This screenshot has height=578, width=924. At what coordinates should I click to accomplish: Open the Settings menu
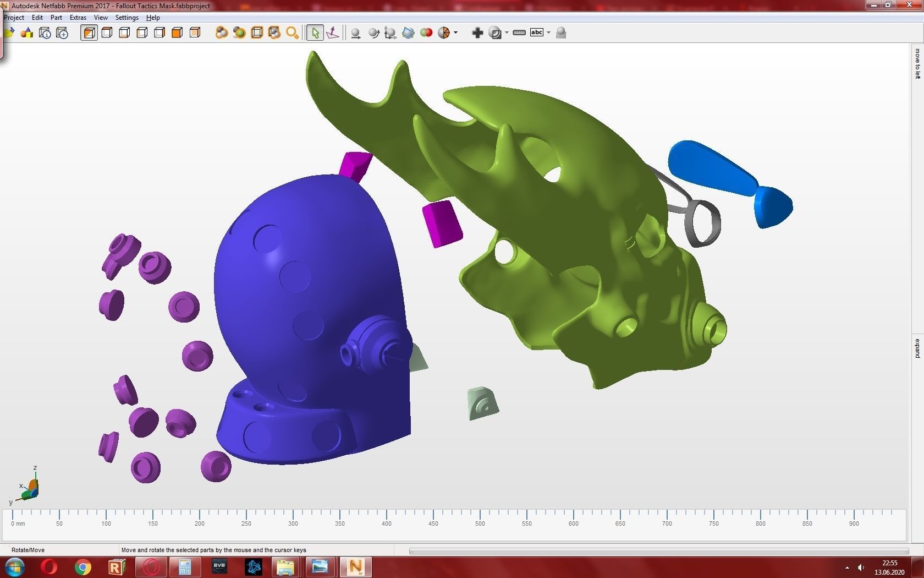pyautogui.click(x=127, y=18)
